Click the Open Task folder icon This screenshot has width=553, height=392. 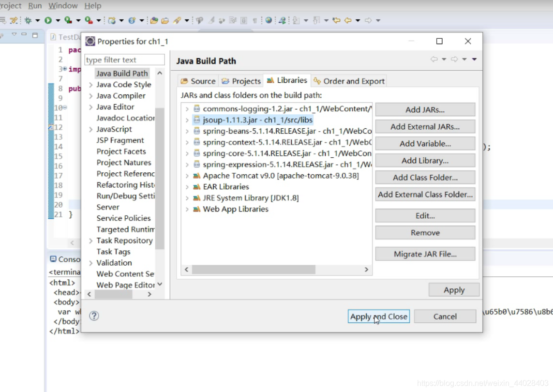(x=165, y=20)
